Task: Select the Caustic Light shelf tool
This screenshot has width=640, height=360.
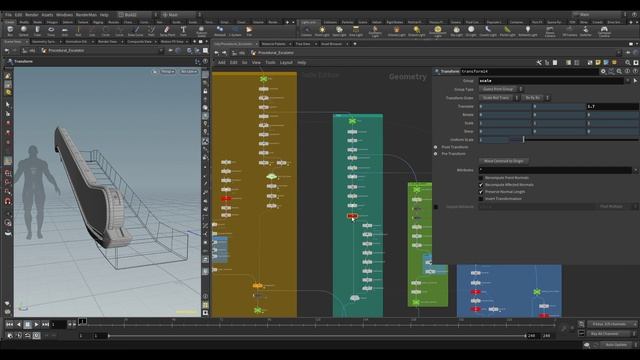Action: (x=488, y=31)
